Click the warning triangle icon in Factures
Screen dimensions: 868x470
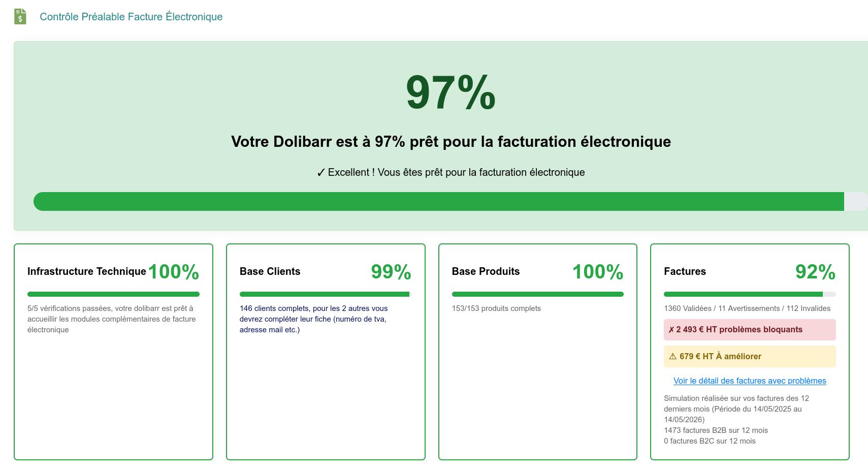(x=672, y=357)
